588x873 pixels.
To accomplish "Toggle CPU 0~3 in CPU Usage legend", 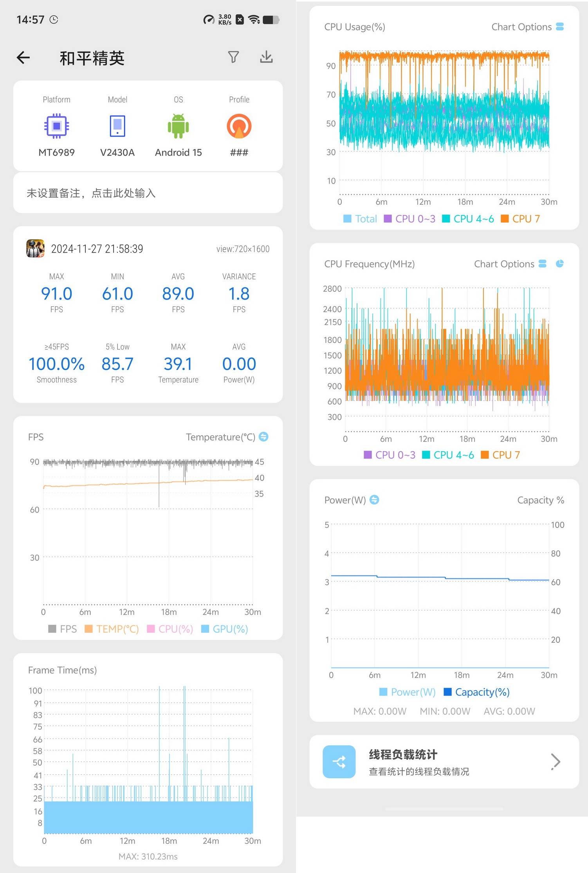I will (x=409, y=219).
